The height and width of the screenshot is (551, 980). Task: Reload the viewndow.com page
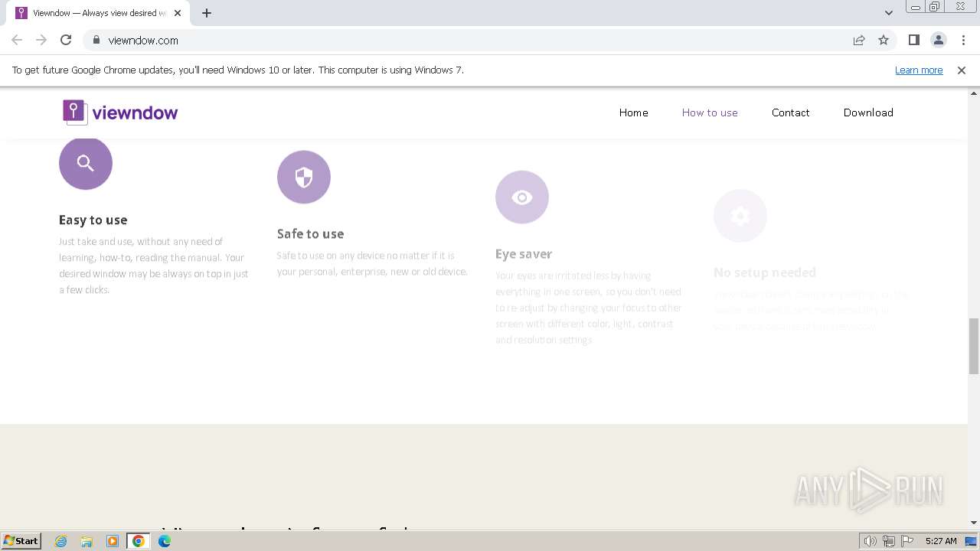[66, 40]
